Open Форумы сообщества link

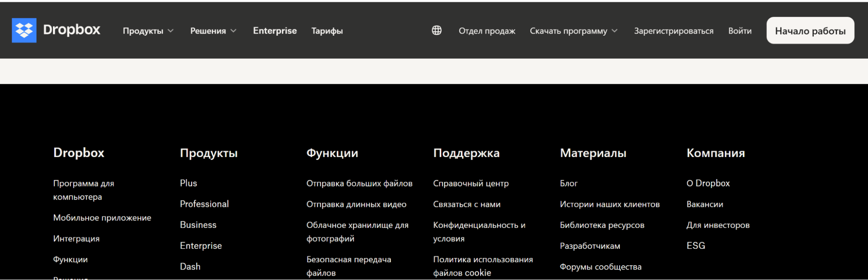601,267
